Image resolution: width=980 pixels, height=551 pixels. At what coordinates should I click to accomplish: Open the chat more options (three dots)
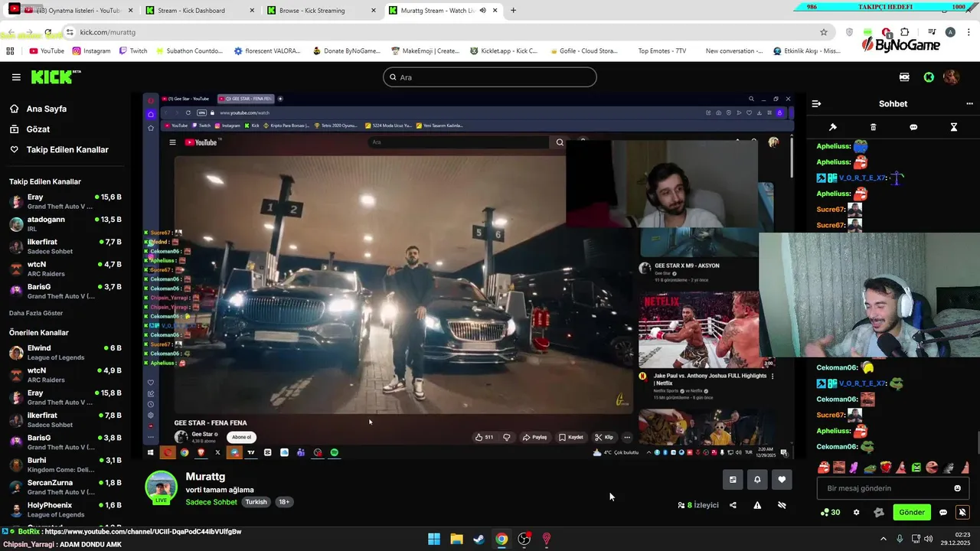coord(969,103)
